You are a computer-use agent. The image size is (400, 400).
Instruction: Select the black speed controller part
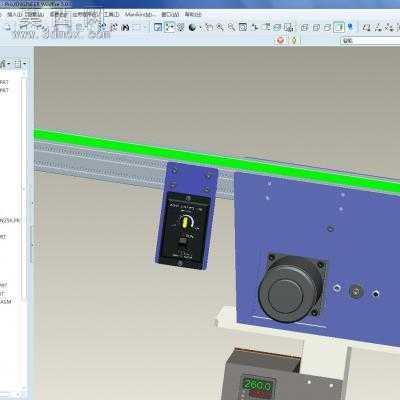(185, 229)
